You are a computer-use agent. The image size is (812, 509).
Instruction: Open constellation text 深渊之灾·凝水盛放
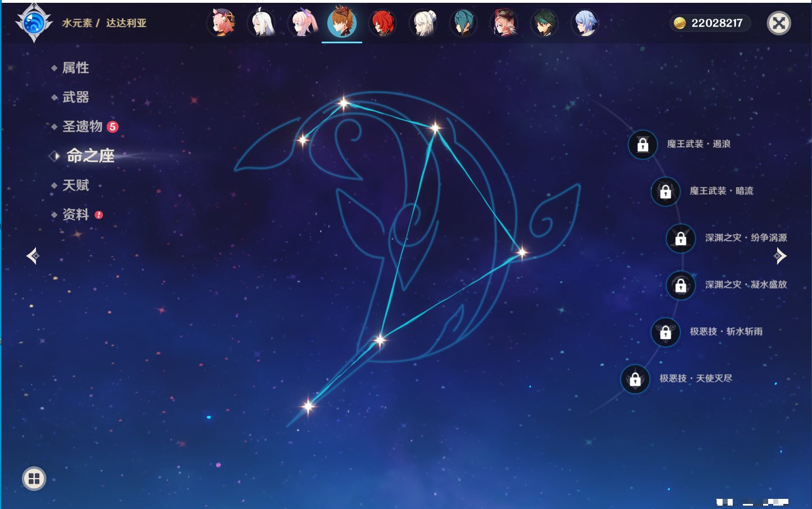coord(746,285)
